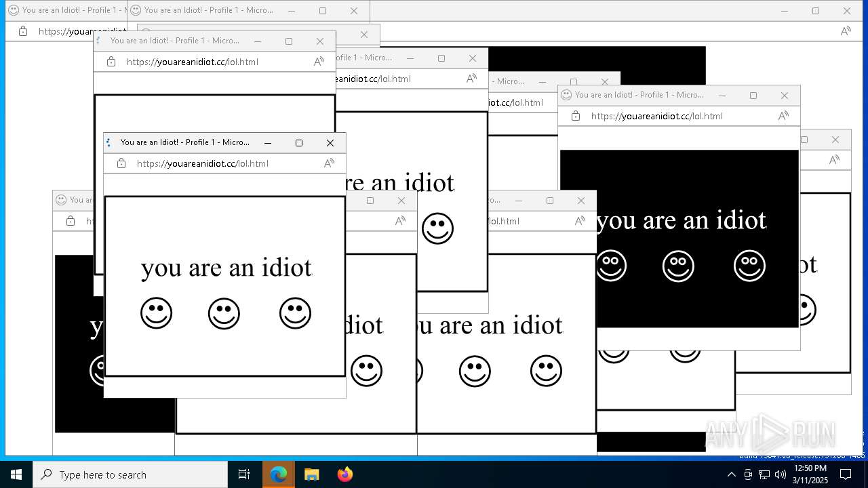Maximize the bottom-center window titled 'ro...'
Screen dimensions: 868x488
click(x=550, y=201)
